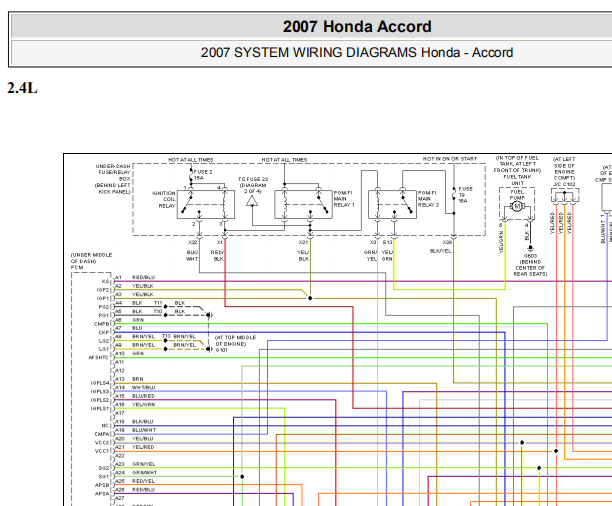Image resolution: width=612 pixels, height=506 pixels.
Task: Click the PCM pin A26 RED/BLU row
Action: tap(135, 490)
